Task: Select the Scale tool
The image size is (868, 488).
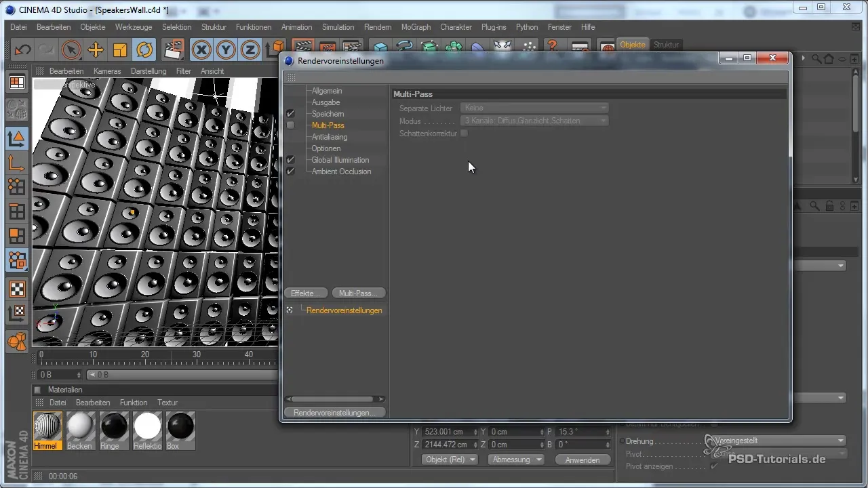Action: (120, 49)
